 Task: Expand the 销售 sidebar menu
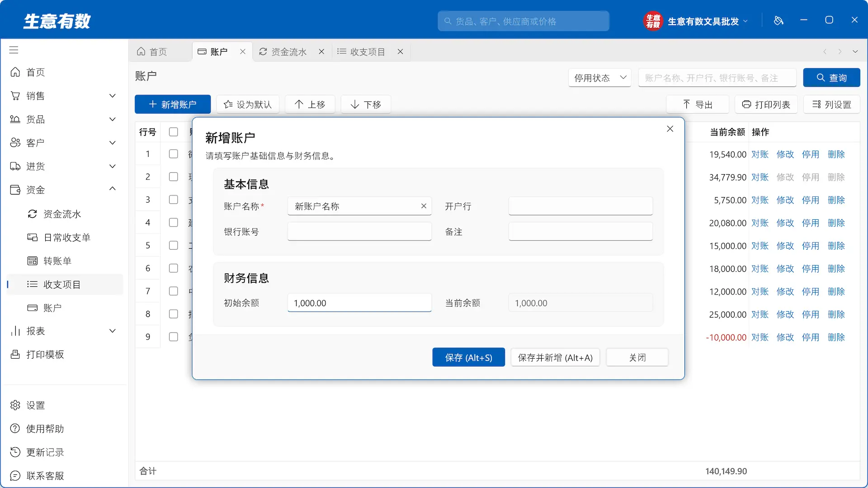pos(63,96)
